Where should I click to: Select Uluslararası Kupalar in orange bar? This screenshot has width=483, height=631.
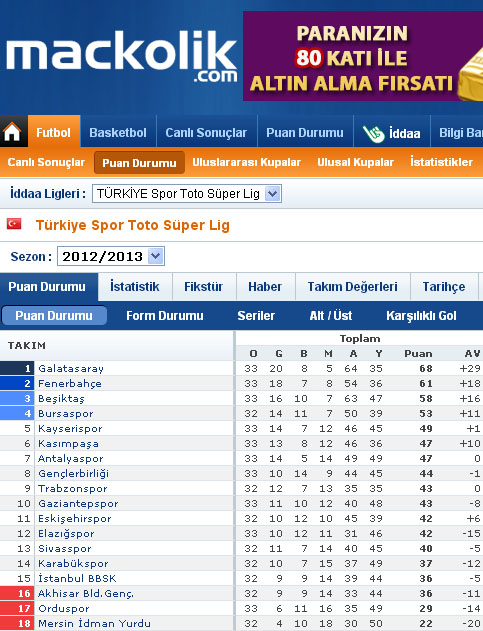coord(246,162)
